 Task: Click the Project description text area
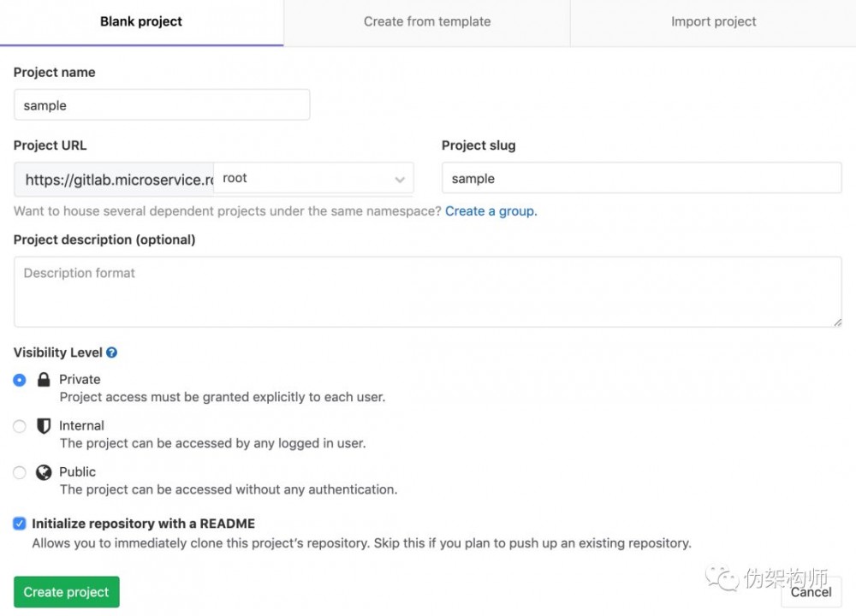pos(427,291)
